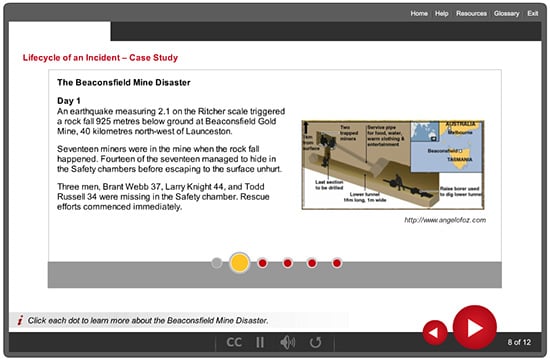
Task: Click the mine rescue diagram image
Action: pos(393,165)
